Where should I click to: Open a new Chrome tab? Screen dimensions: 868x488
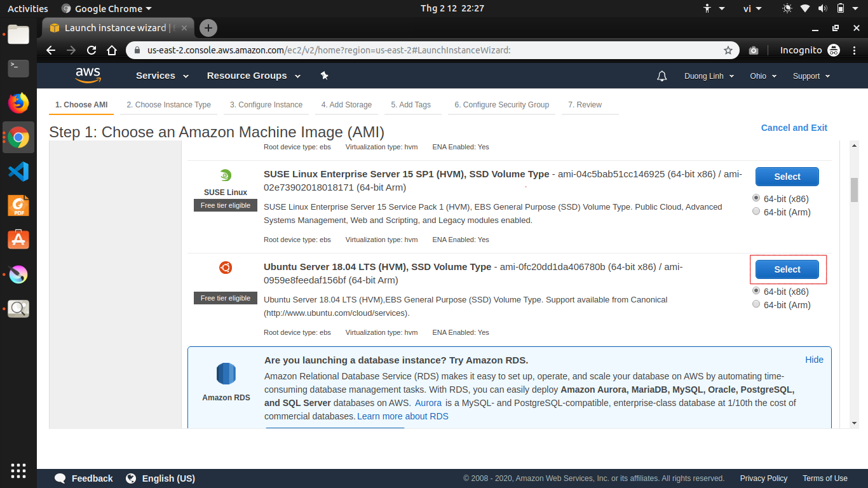pos(208,28)
